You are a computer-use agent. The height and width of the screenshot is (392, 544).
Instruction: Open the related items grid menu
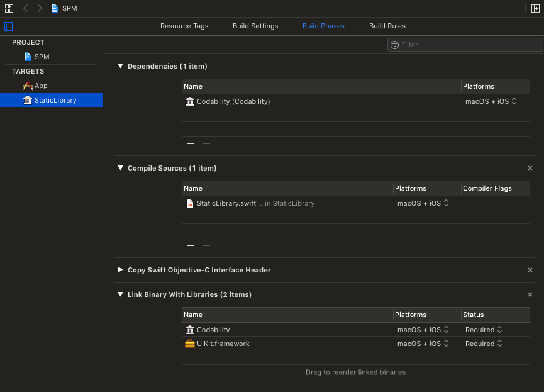9,8
